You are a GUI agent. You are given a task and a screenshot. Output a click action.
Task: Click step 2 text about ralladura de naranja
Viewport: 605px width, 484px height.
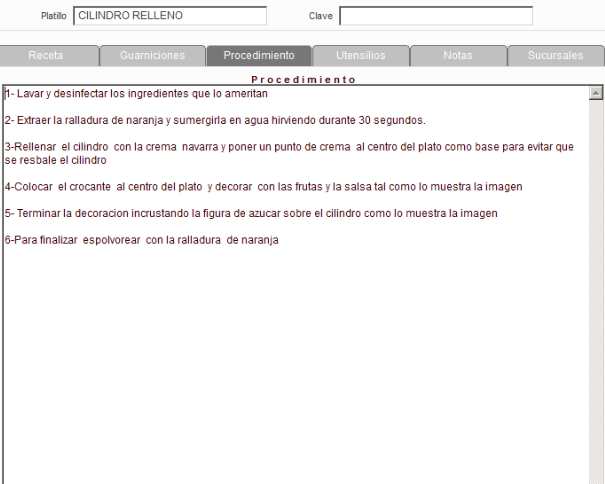215,121
